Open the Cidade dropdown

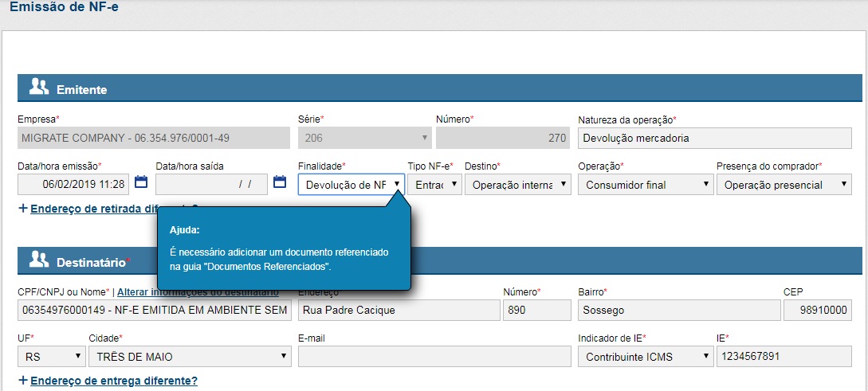(189, 357)
